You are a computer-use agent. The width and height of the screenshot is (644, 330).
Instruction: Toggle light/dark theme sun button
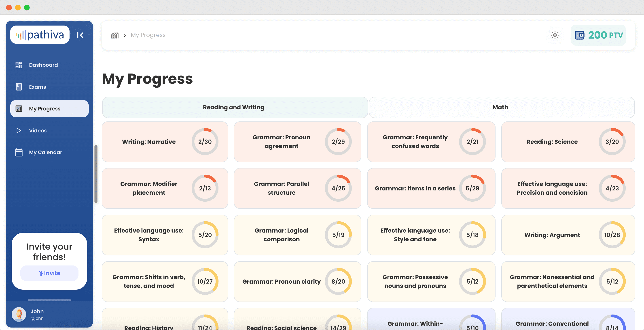[x=555, y=35]
